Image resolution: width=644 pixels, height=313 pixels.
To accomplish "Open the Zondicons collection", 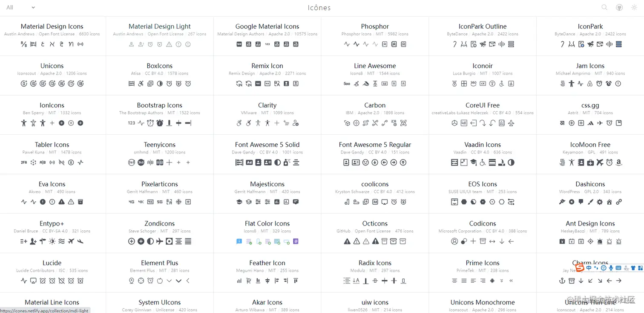I will coord(160,223).
